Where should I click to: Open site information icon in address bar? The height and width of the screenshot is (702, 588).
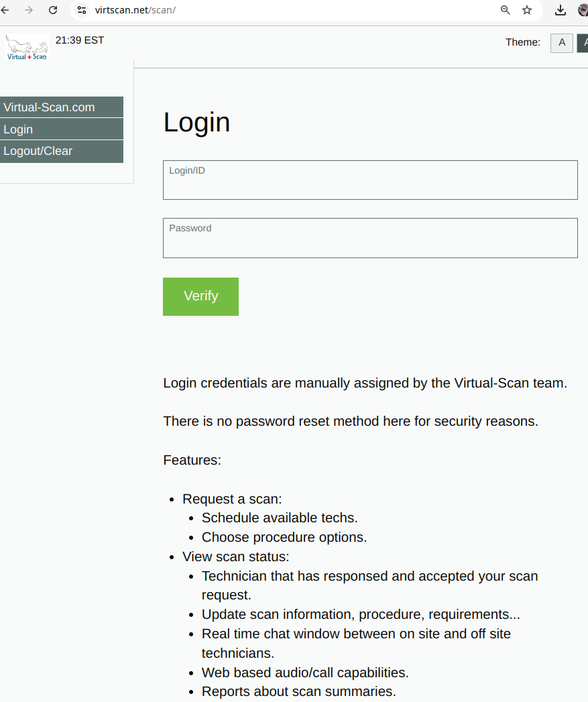tap(82, 10)
